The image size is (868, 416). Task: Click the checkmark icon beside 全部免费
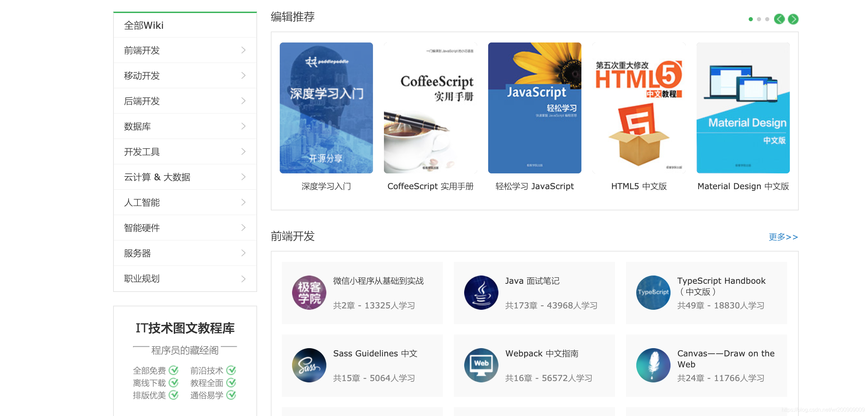174,370
